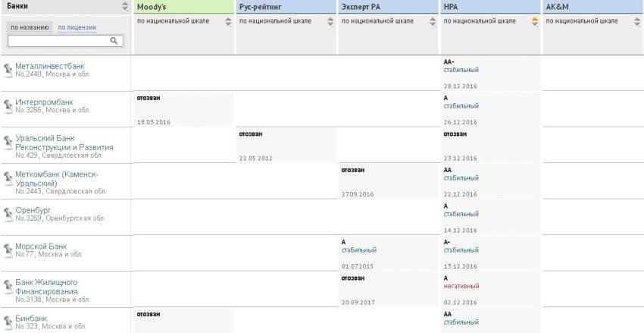644x333 pixels.
Task: Open the Уральский Банк Реконструкции и Развития link
Action: click(64, 143)
